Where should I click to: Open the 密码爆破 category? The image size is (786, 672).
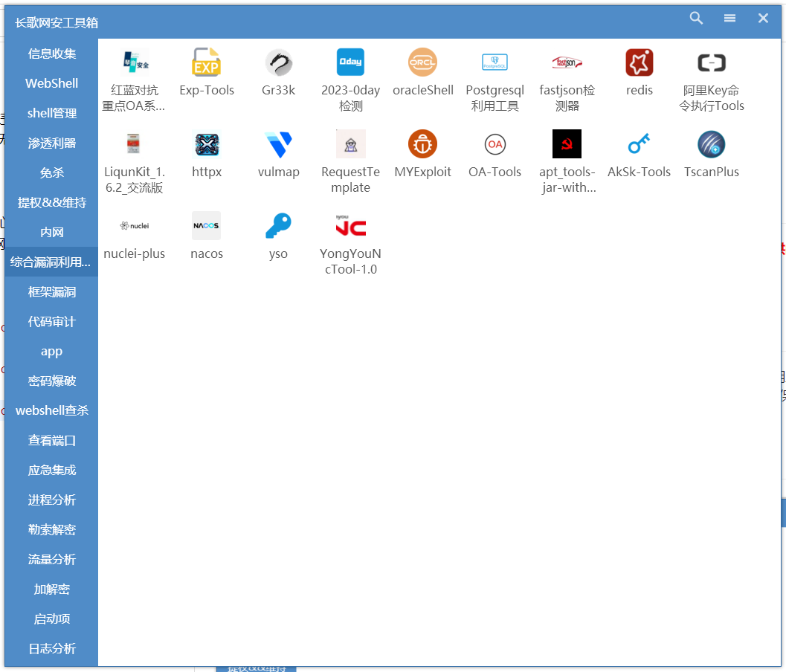(x=51, y=381)
